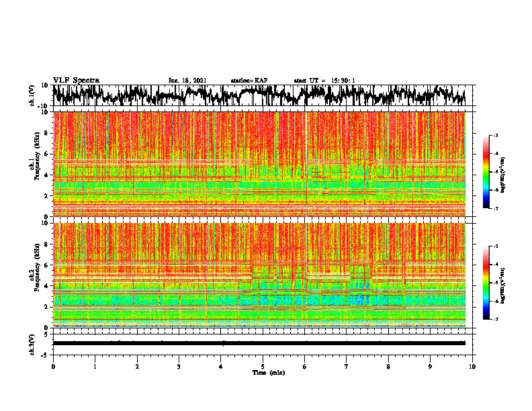Click the tick label 9 on Time axis
The height and width of the screenshot is (411, 532).
tap(430, 367)
